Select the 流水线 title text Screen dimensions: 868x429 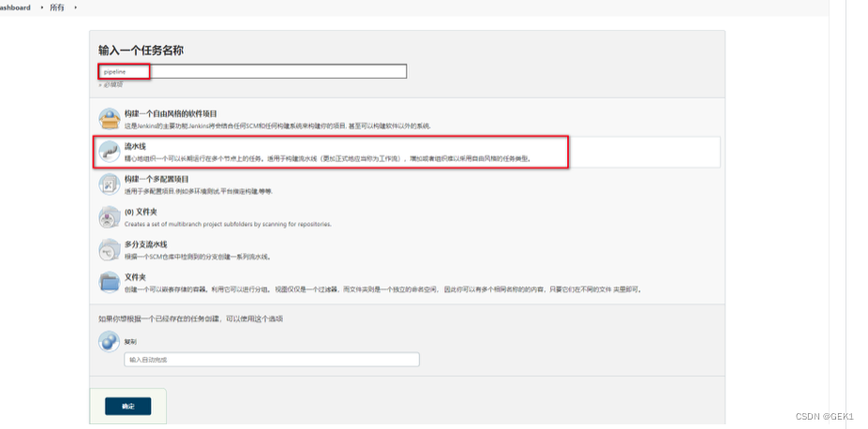[135, 146]
